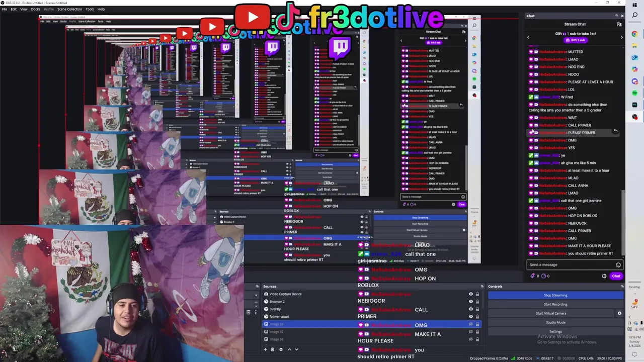The width and height of the screenshot is (644, 362).
Task: Open Google Chrome from the taskbar
Action: coord(634,34)
